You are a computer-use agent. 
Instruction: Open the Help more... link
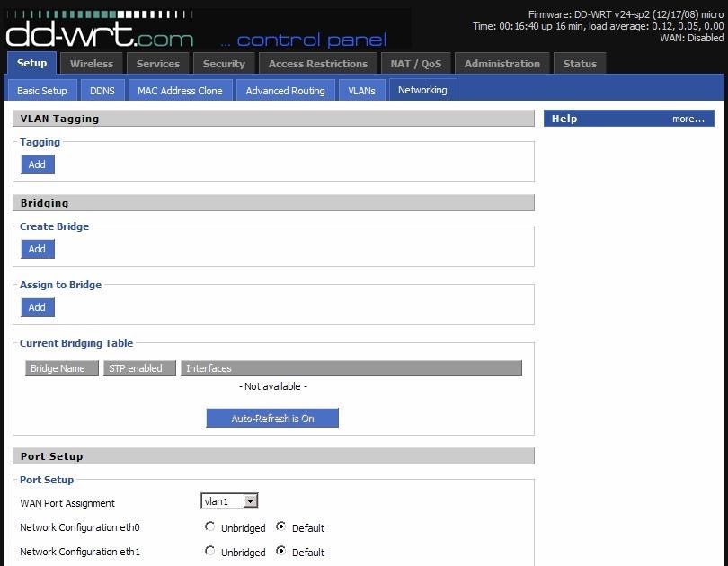click(x=688, y=119)
